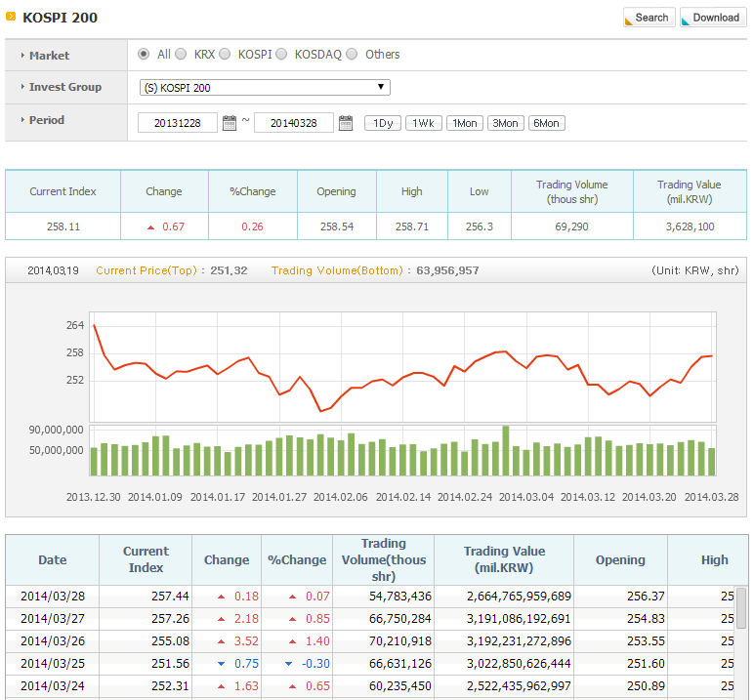Image resolution: width=754 pixels, height=700 pixels.
Task: Click the start date field 20131228
Action: tap(178, 123)
